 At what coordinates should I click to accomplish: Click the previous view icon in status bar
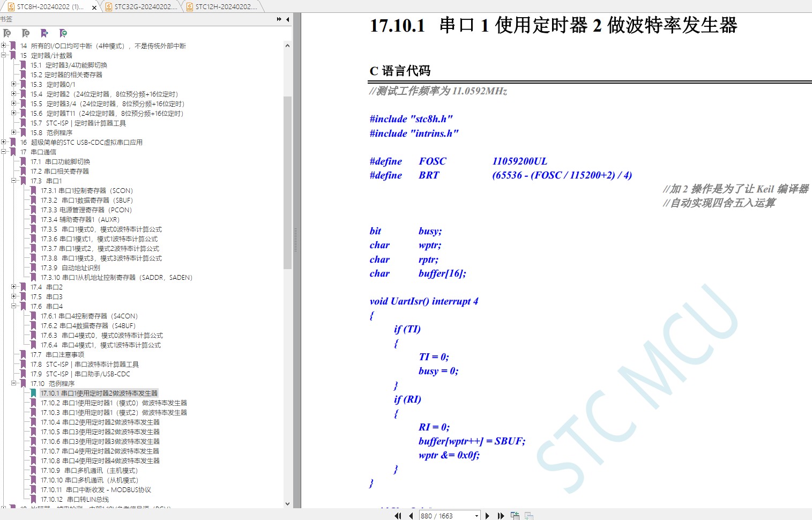[515, 516]
